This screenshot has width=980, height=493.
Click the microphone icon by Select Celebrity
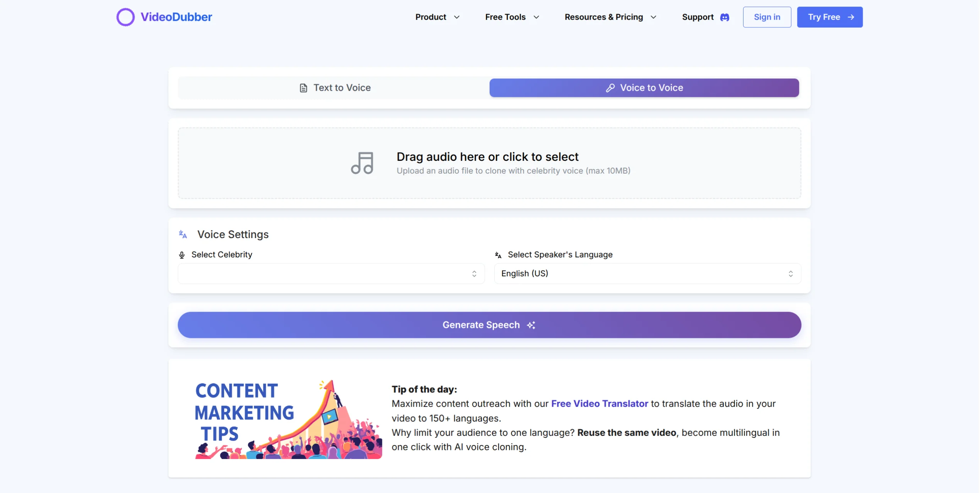pyautogui.click(x=182, y=255)
